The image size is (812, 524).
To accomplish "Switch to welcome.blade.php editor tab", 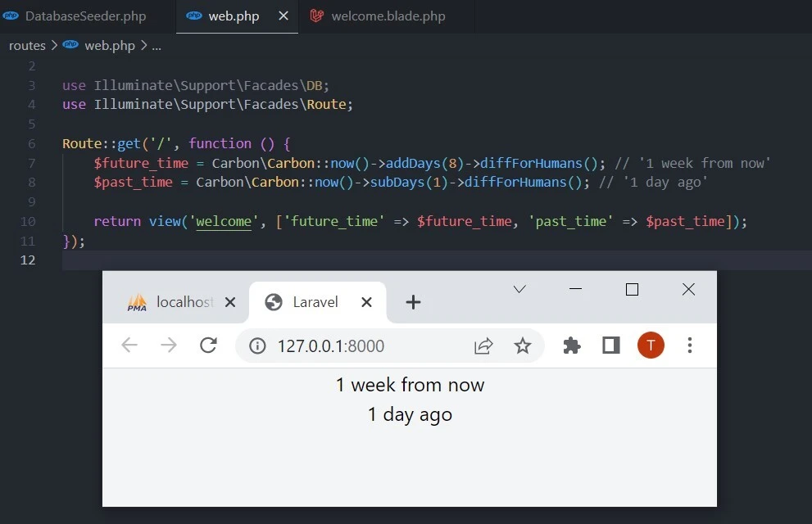I will [388, 16].
